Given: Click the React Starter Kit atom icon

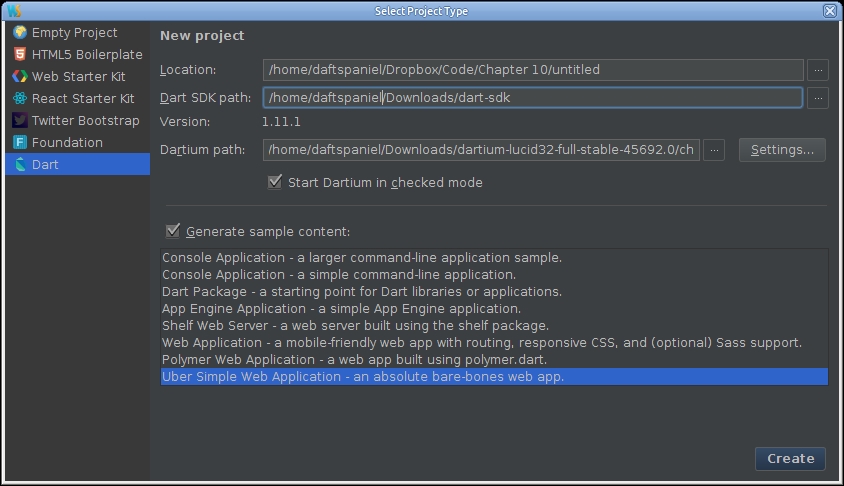Looking at the screenshot, I should pos(20,98).
